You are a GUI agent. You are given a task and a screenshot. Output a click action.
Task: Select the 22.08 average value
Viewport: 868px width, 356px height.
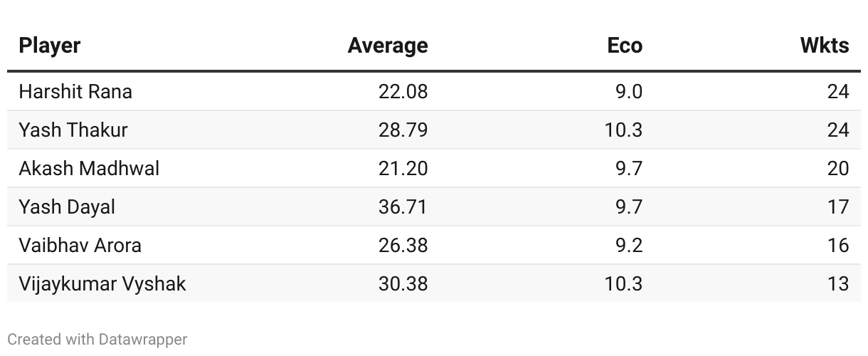(x=403, y=92)
